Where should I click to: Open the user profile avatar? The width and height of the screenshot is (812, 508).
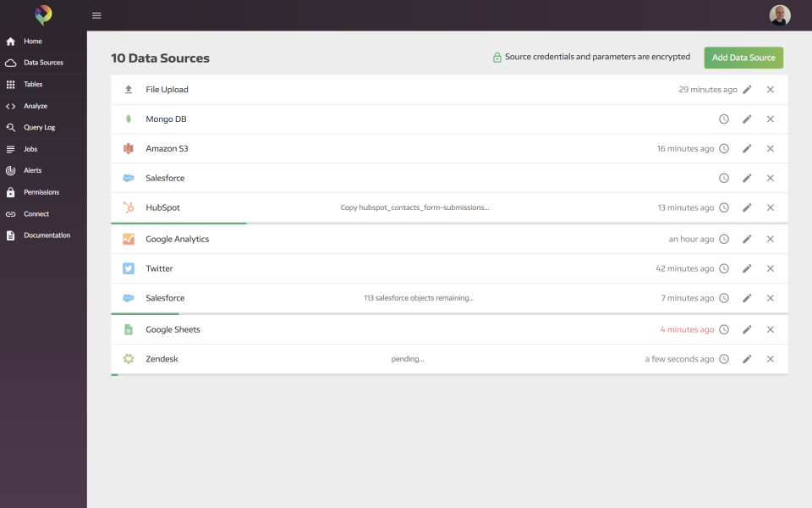click(779, 15)
